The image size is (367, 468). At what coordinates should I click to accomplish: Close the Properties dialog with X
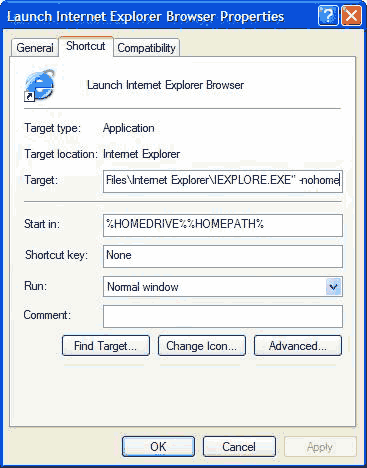(351, 15)
